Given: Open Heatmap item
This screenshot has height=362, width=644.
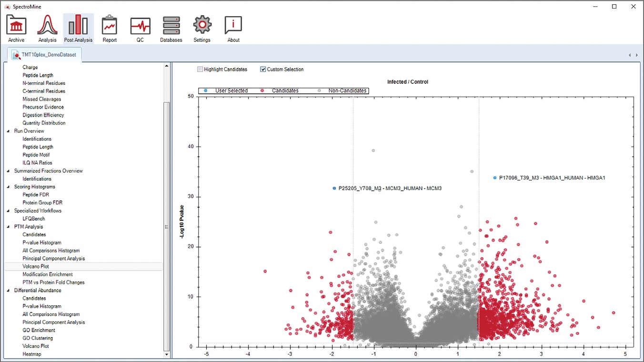Looking at the screenshot, I should click(x=32, y=354).
